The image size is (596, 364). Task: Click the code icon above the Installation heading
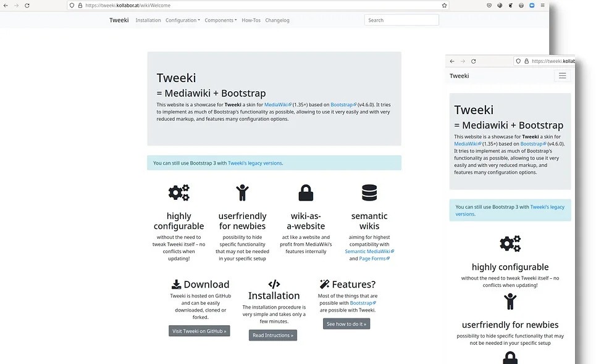pyautogui.click(x=274, y=284)
